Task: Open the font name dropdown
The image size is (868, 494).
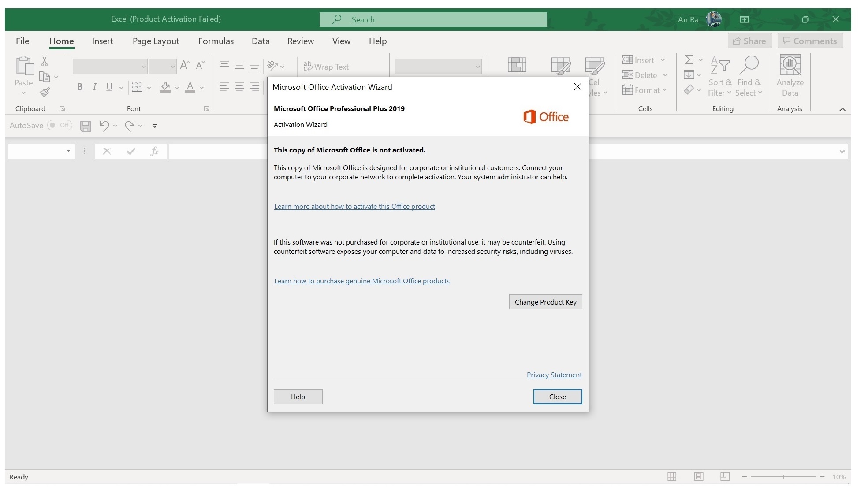Action: [x=143, y=67]
